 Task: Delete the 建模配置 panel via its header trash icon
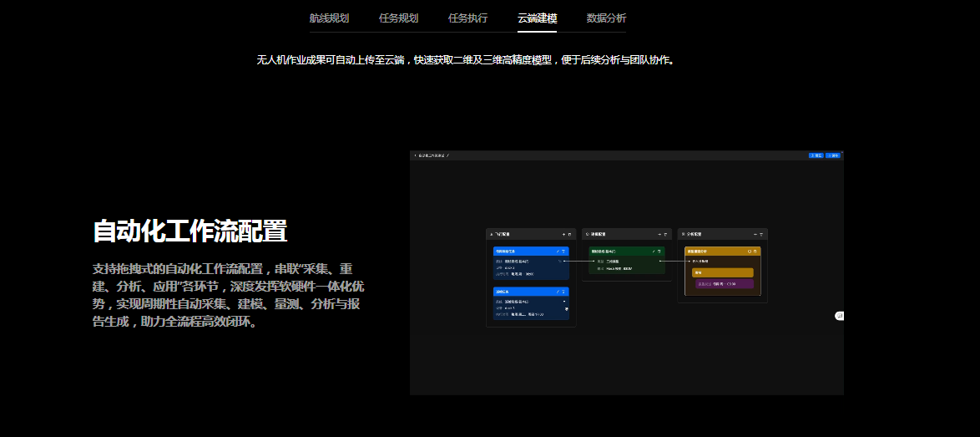tap(665, 234)
